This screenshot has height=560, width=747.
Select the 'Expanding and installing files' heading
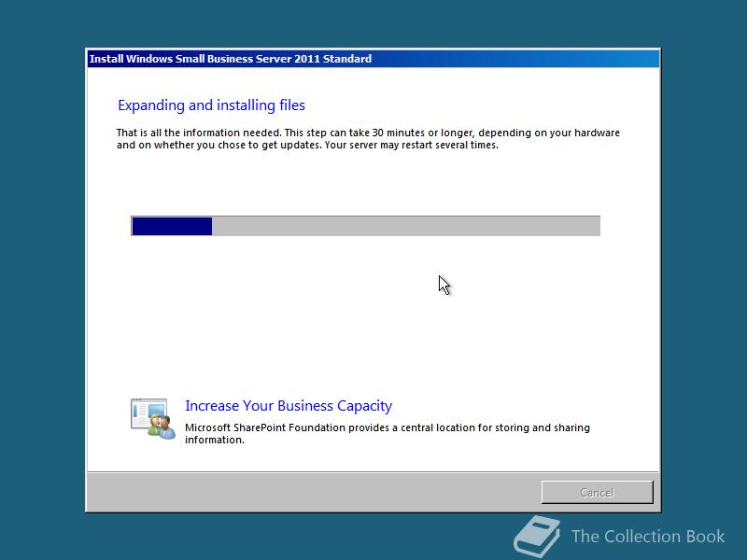tap(211, 105)
